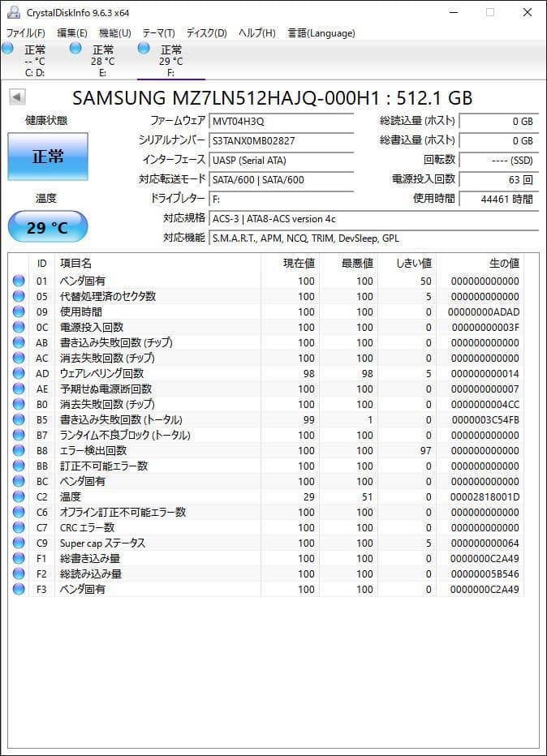The image size is (547, 756).
Task: Click the 生の値 column header
Action: pyautogui.click(x=480, y=264)
